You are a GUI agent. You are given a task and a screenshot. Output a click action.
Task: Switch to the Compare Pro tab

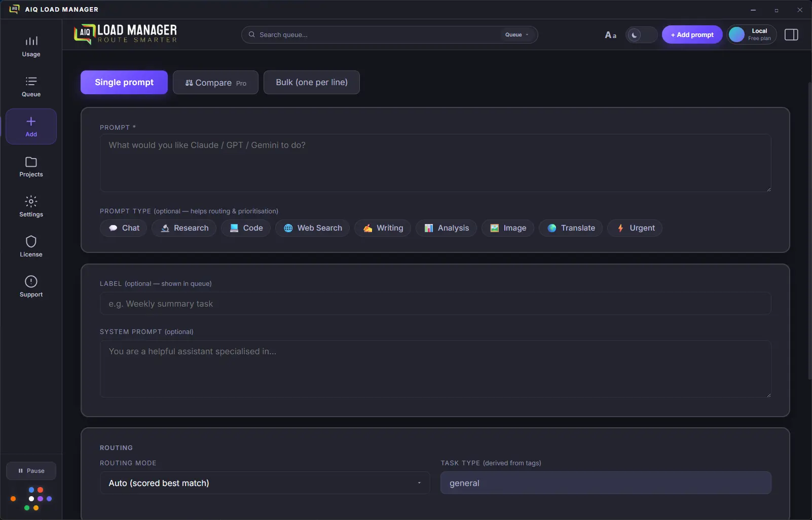click(x=215, y=82)
